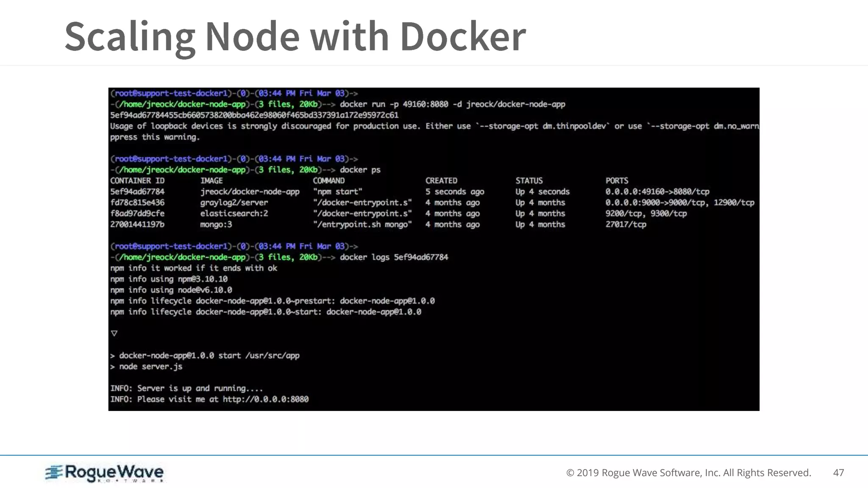The height and width of the screenshot is (488, 868).
Task: Click the elasticsearch:2 image entry
Action: point(234,213)
